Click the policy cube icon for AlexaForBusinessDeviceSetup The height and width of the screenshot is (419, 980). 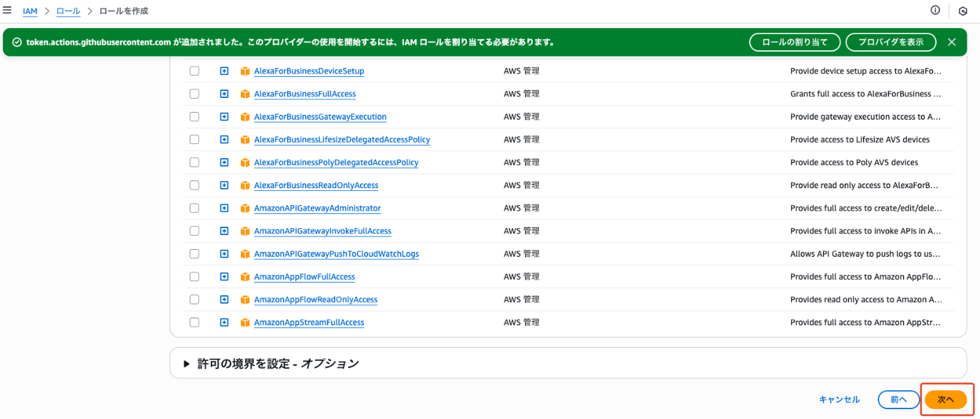pyautogui.click(x=245, y=71)
